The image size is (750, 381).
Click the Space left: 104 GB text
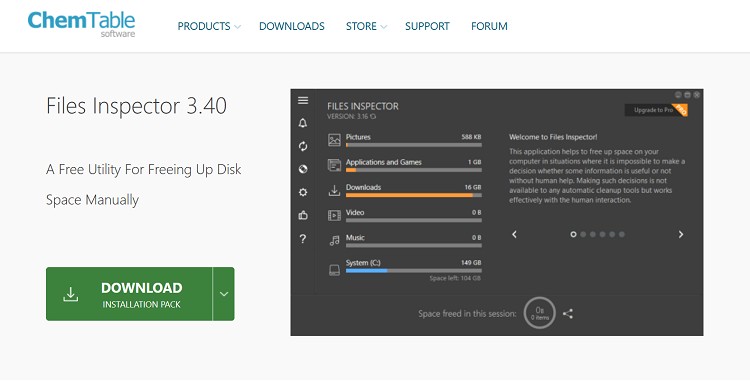tap(455, 278)
